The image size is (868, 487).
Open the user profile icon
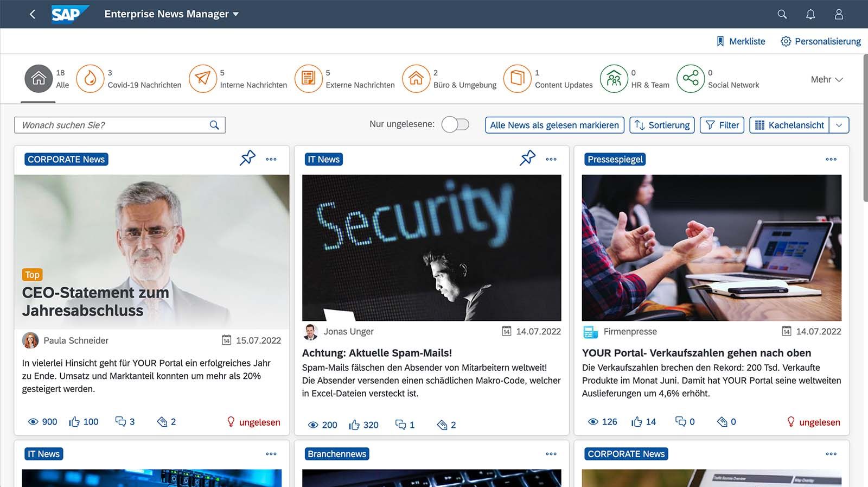pyautogui.click(x=839, y=14)
